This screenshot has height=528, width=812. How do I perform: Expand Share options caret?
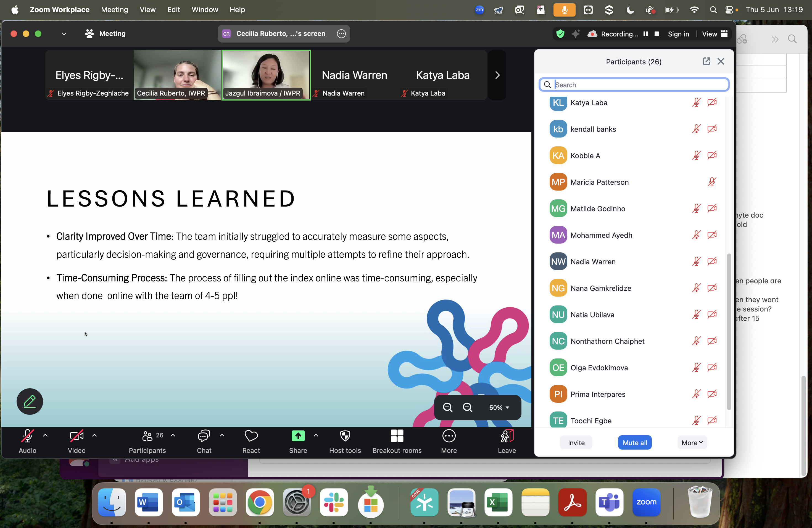coord(316,435)
